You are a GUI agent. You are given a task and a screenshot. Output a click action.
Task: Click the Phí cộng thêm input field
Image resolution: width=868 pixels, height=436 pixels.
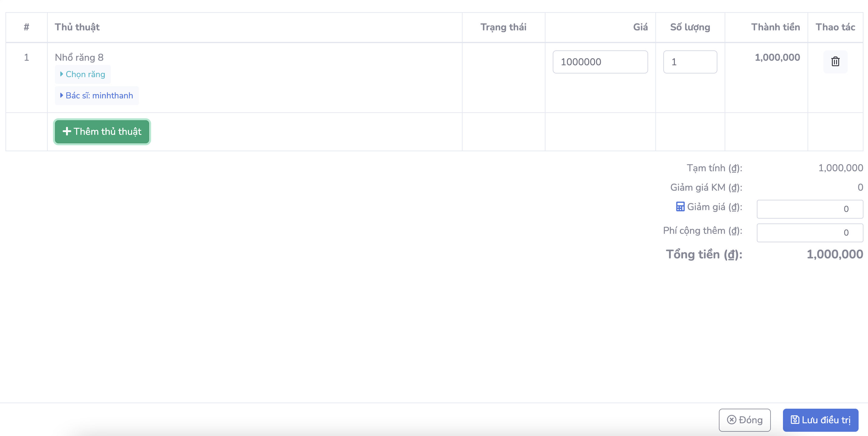(809, 233)
